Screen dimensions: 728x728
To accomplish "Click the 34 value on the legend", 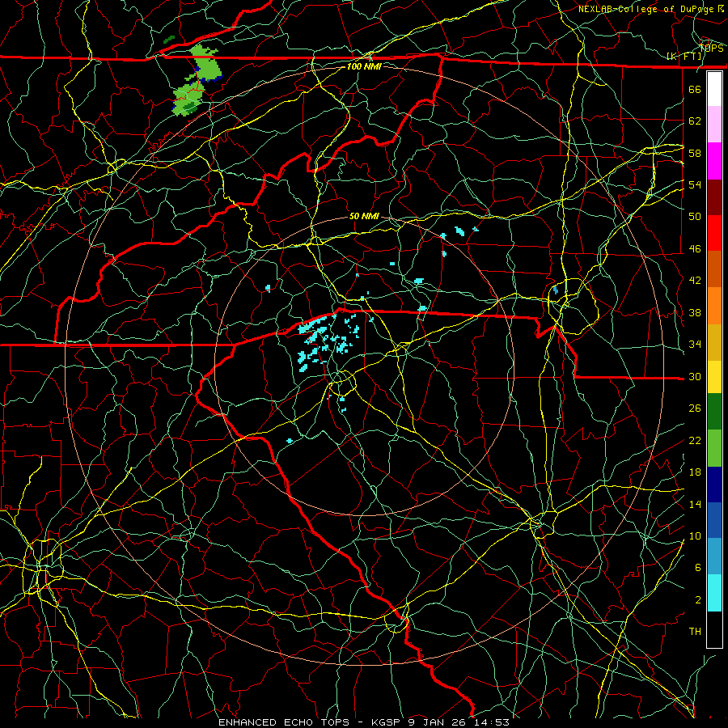I will point(695,345).
